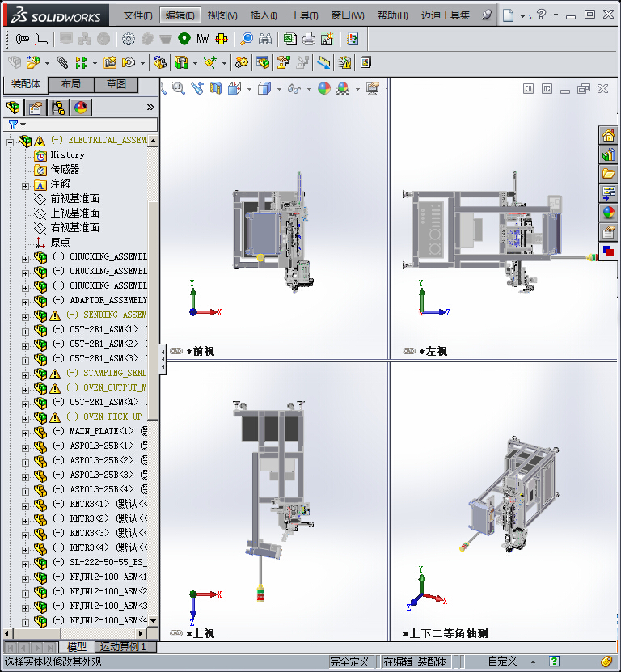Switch to ConfigurationManager panel tab
The image size is (621, 672).
click(x=58, y=108)
